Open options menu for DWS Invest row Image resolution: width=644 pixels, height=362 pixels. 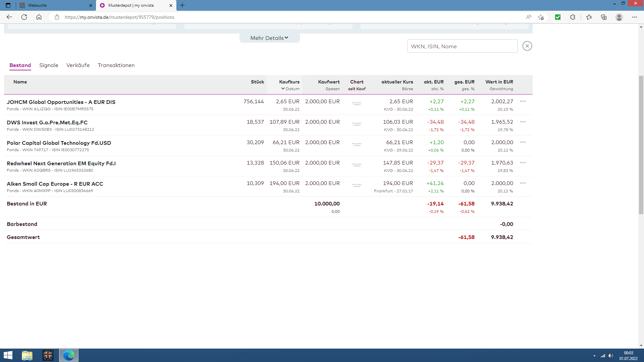pos(523,122)
